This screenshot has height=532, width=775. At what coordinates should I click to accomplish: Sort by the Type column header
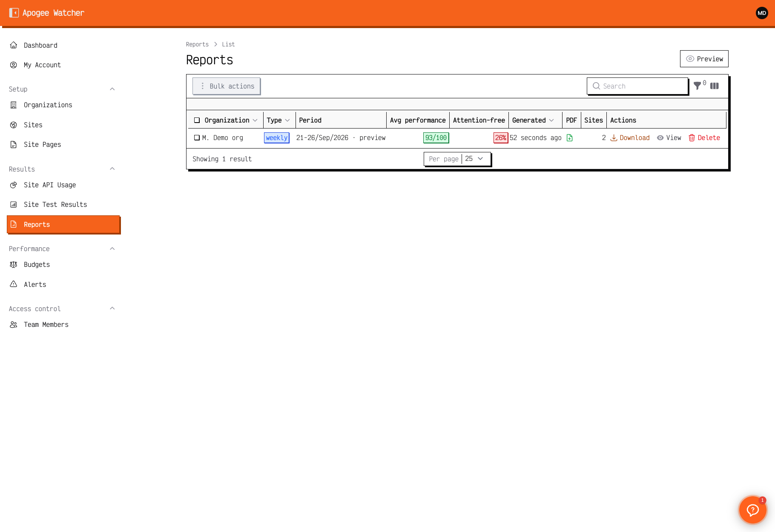point(278,120)
